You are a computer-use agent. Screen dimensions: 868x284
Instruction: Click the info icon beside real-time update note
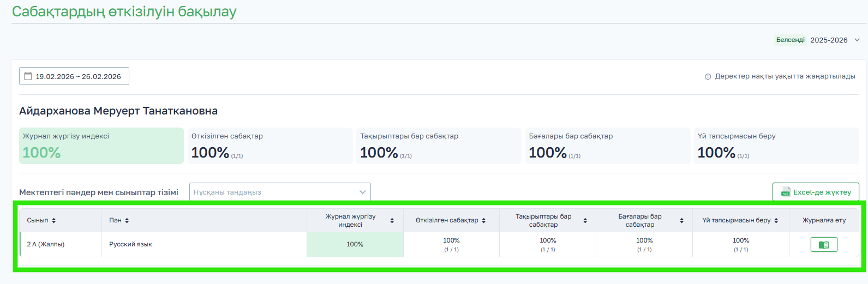coord(708,77)
